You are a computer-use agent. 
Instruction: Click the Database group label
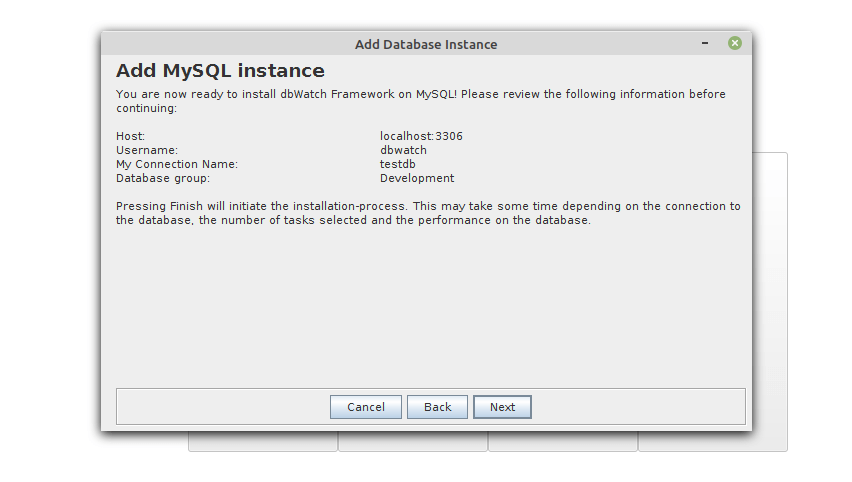[163, 178]
